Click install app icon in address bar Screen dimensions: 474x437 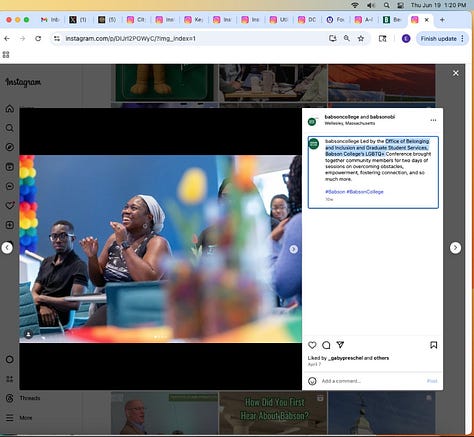tap(332, 39)
